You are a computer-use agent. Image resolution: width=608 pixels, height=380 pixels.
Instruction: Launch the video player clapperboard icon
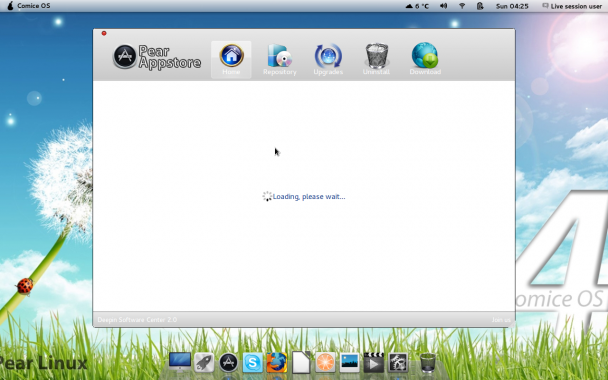tap(373, 363)
